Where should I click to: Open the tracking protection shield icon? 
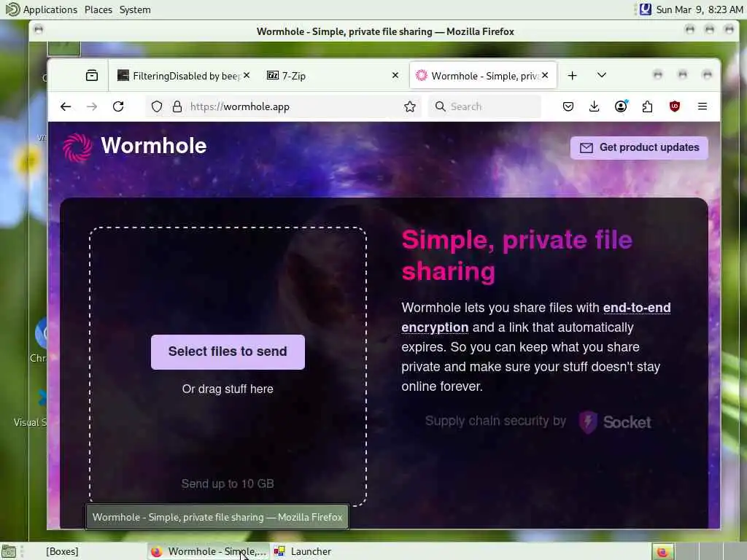tap(157, 106)
